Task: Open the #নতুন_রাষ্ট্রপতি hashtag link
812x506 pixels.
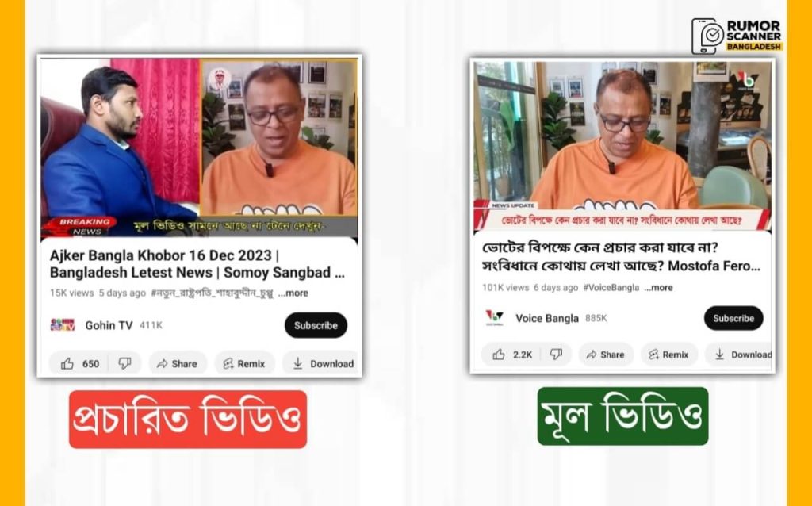Action: click(x=212, y=293)
